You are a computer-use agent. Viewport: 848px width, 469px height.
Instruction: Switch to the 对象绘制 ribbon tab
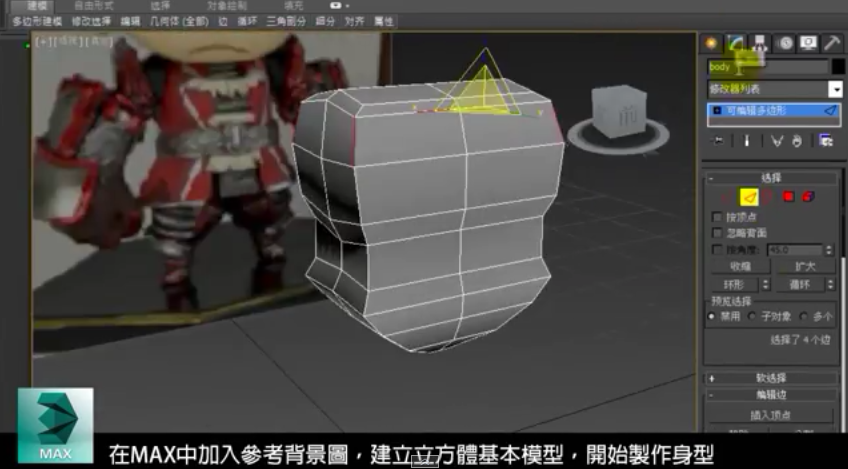227,6
